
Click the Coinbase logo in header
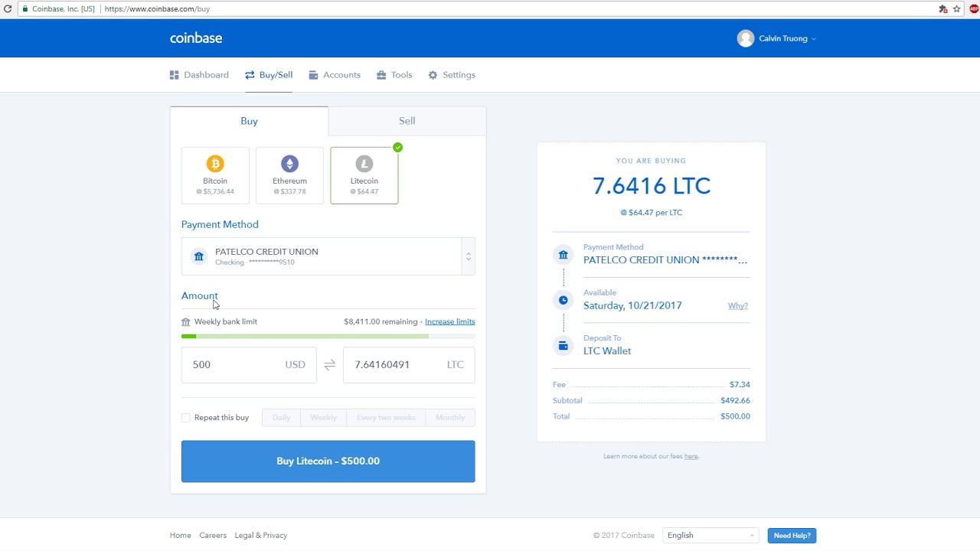[196, 38]
